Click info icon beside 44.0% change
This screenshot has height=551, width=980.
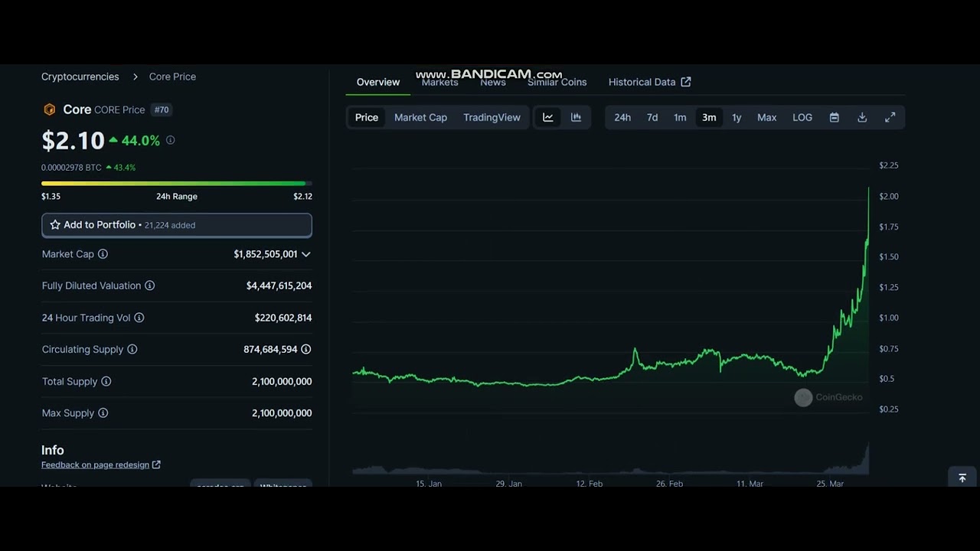point(170,140)
